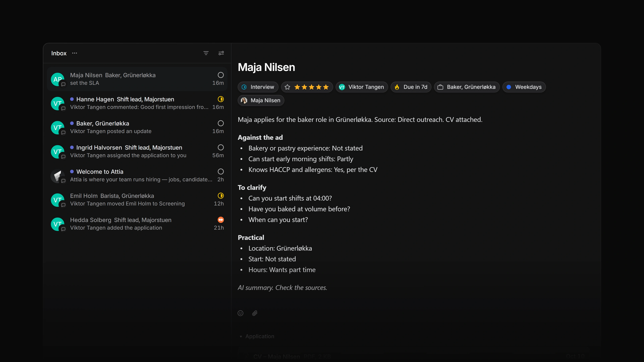The height and width of the screenshot is (362, 644).
Task: Open the inbox display settings icon
Action: (x=221, y=53)
